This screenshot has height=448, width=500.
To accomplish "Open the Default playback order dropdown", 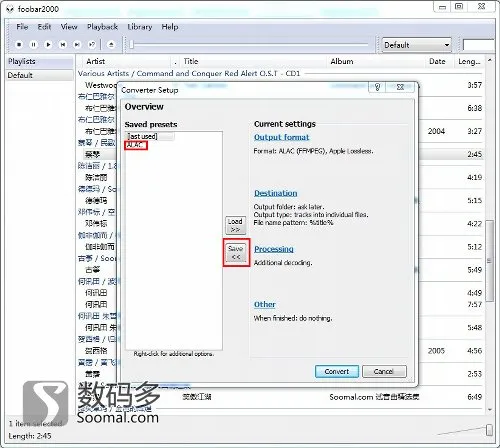I will pos(416,45).
